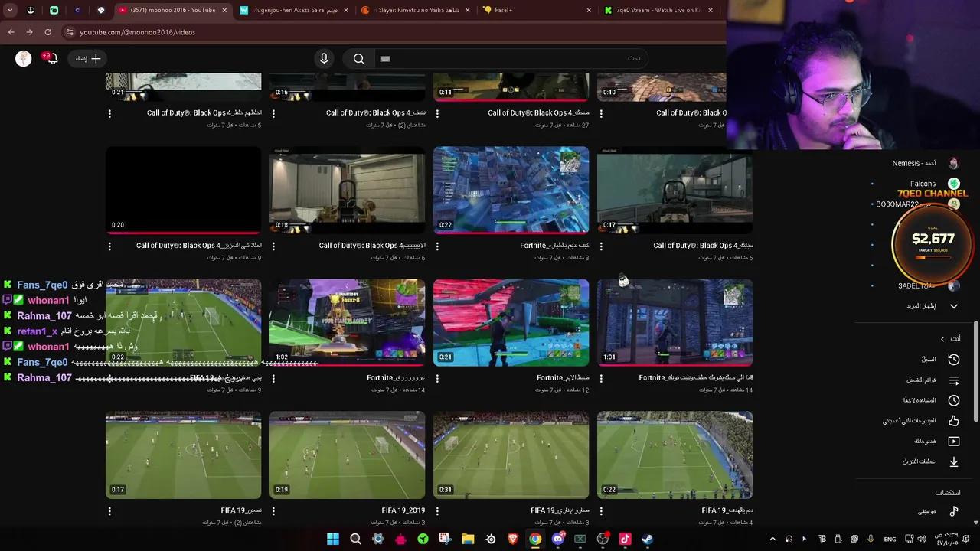Play the 0:21 Fortnite red ramp thumbnail

pos(511,322)
